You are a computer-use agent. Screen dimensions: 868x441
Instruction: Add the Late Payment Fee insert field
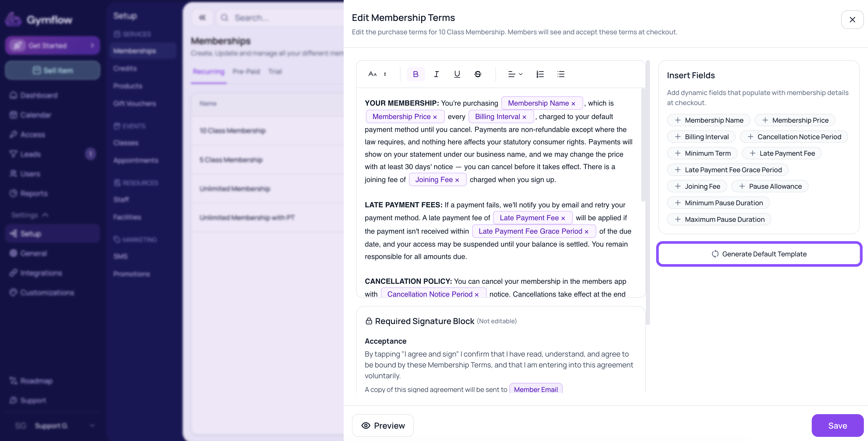pos(782,153)
